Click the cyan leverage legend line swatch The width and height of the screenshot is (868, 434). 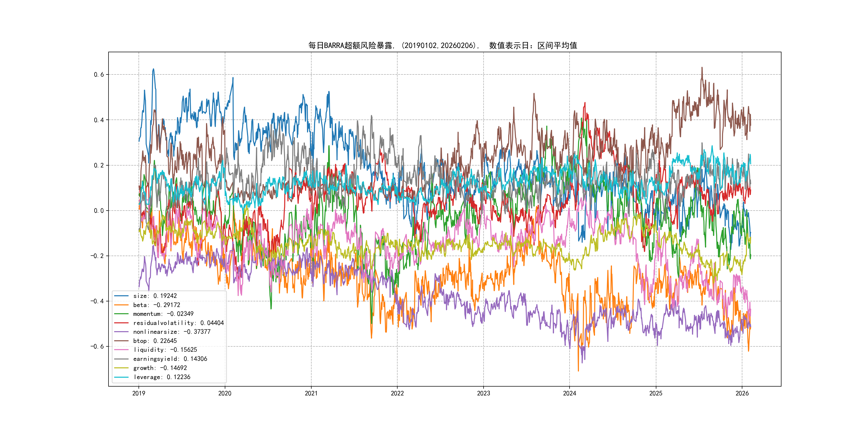point(121,377)
